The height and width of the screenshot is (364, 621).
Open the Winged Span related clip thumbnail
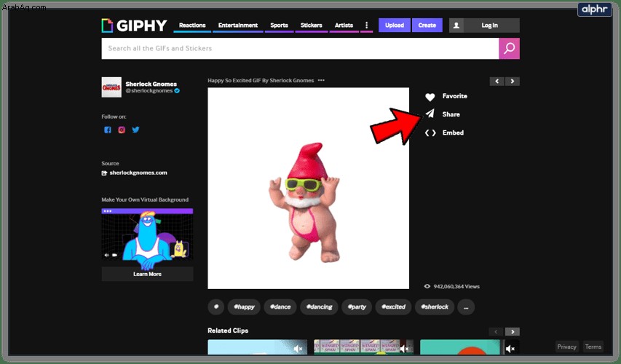pos(363,347)
